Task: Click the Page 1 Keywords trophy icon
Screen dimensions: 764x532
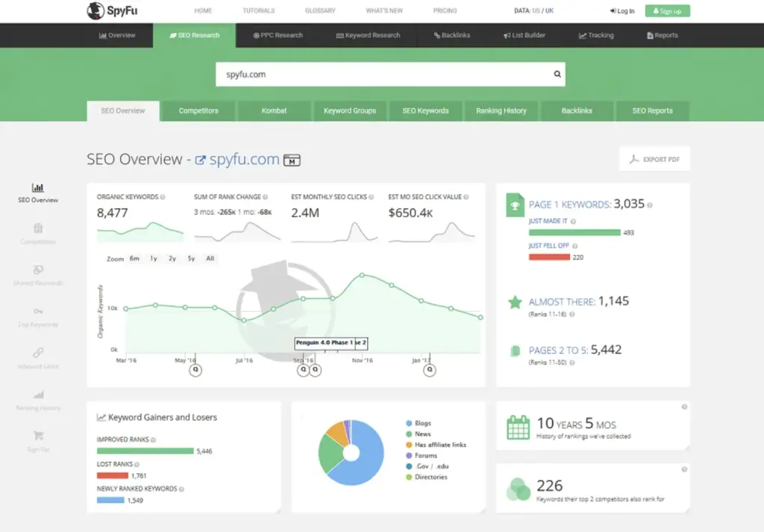Action: (x=515, y=205)
